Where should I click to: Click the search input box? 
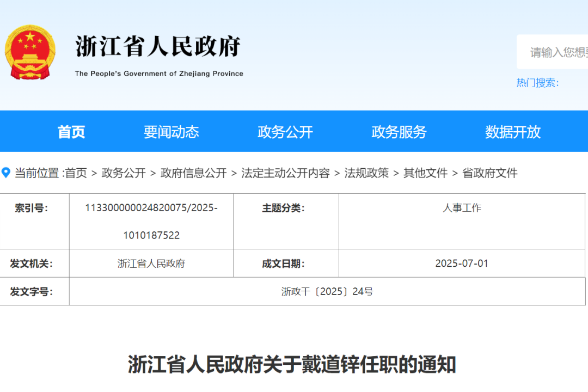point(555,51)
